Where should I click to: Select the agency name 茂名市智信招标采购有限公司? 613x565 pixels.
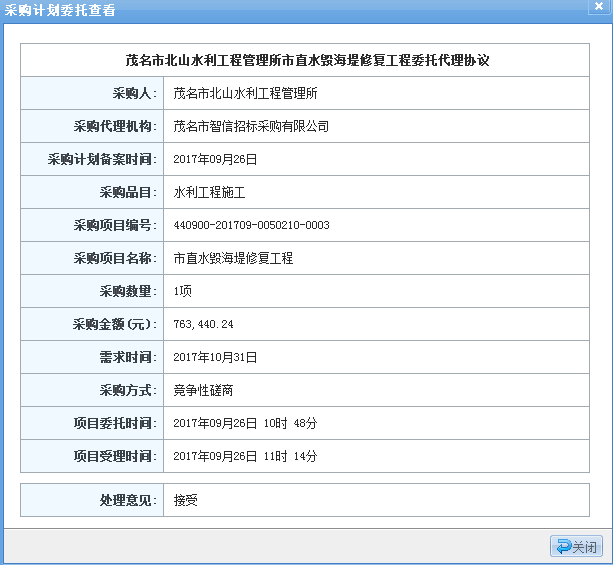click(x=251, y=127)
